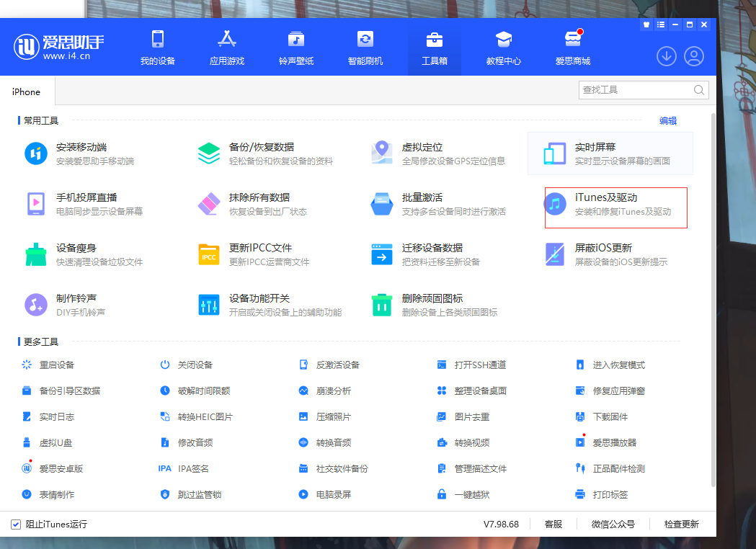The height and width of the screenshot is (549, 756).
Task: Click the download manager arrow icon
Action: coord(667,56)
